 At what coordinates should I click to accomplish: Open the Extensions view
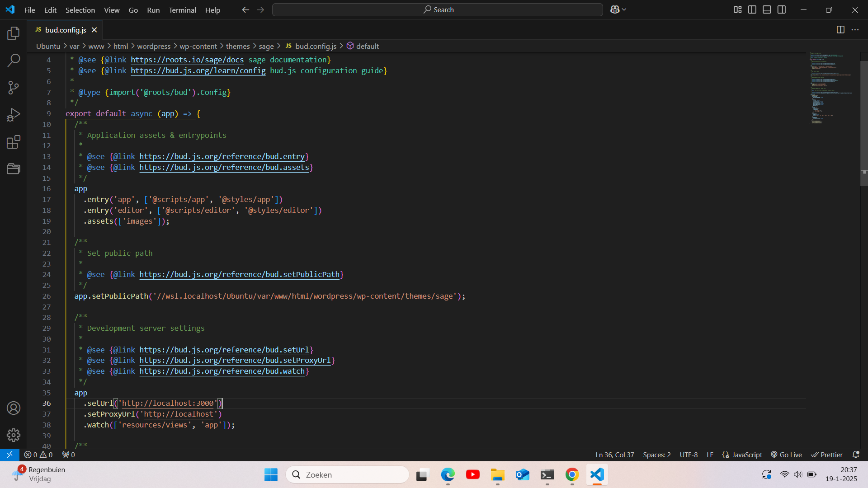(x=14, y=142)
